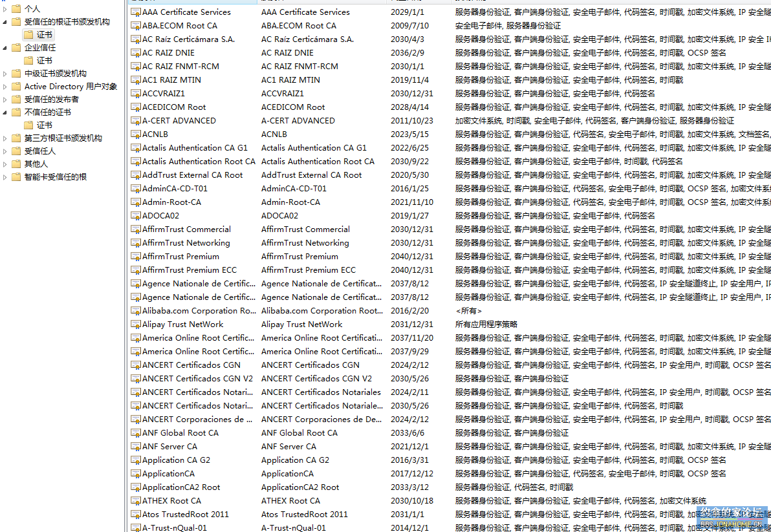Expand the 受信任的发布者 node arrow

5,100
